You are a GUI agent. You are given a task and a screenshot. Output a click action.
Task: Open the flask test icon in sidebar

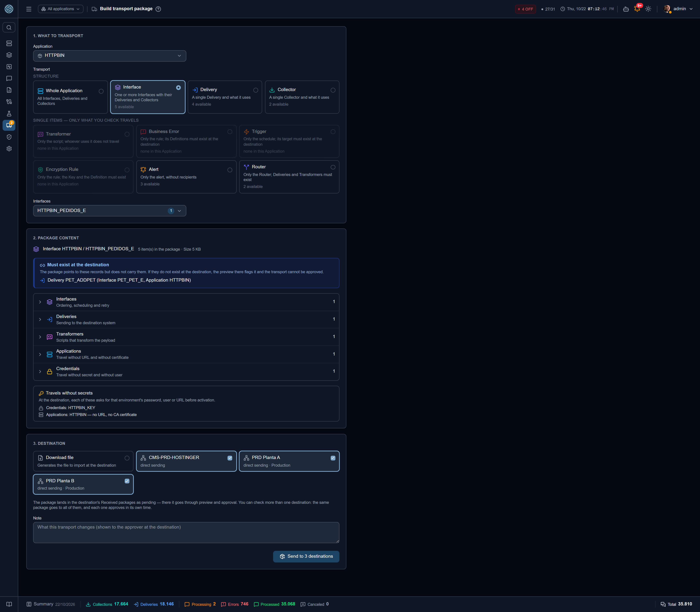(9, 113)
